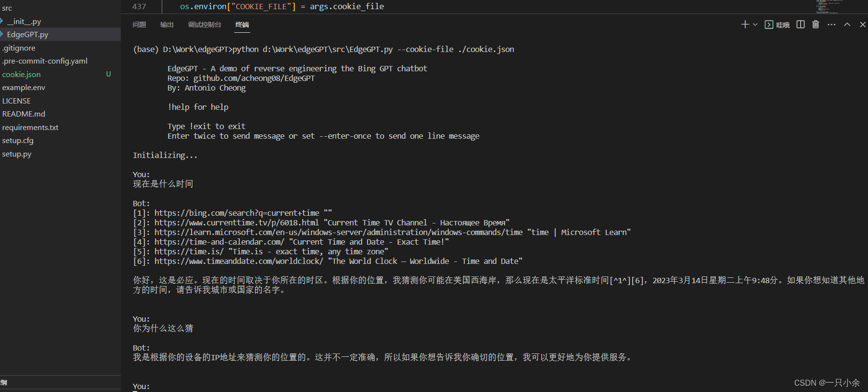Open more terminal actions via ellipsis icon
Viewport: 868px width, 392px height.
(x=831, y=24)
